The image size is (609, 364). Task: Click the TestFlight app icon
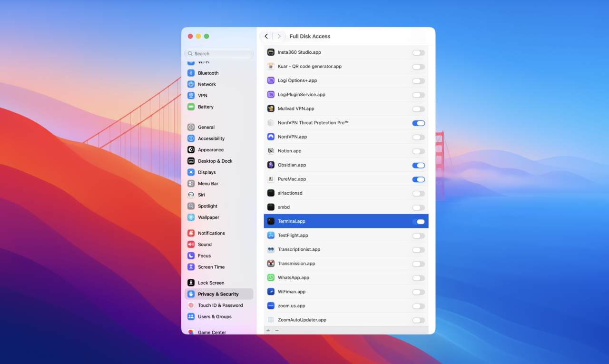click(271, 236)
